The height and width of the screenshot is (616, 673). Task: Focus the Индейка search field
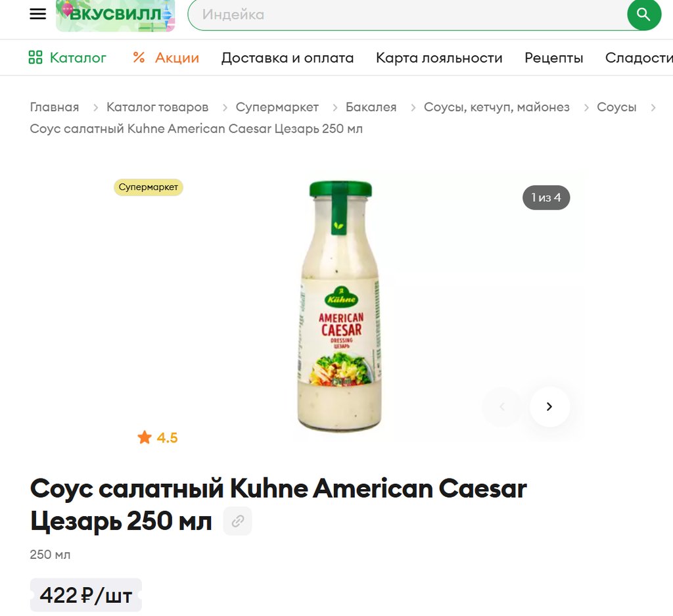click(x=407, y=14)
